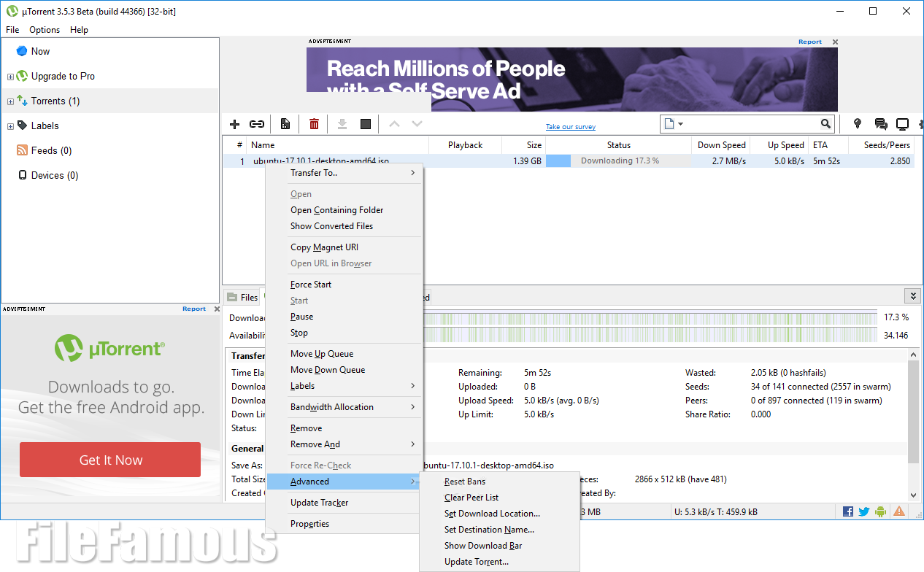This screenshot has width=924, height=572.
Task: Click the Start Torrent download-arrow icon
Action: point(342,124)
